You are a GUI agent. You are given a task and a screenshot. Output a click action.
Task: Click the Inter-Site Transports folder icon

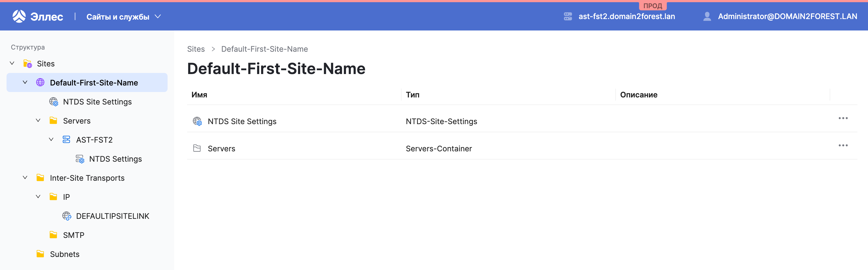pyautogui.click(x=40, y=178)
